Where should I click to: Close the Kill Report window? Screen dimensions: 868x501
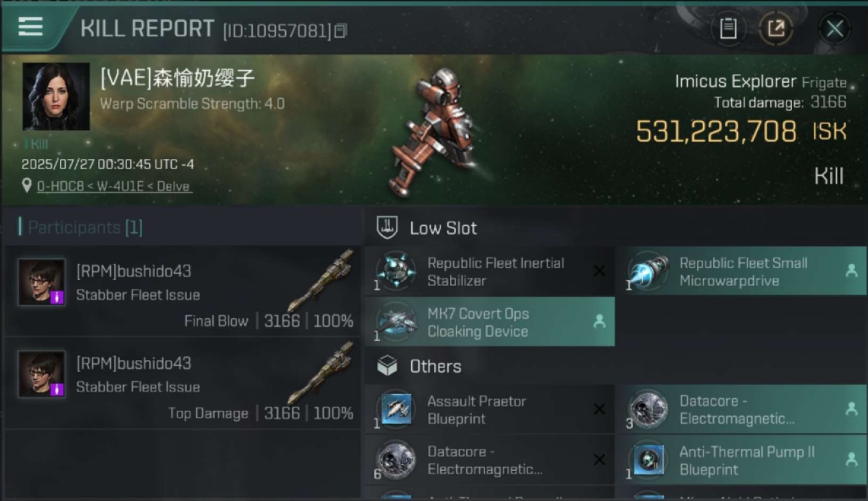click(835, 29)
